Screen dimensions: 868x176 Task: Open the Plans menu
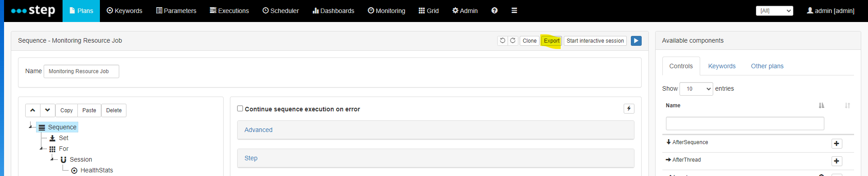pos(81,11)
